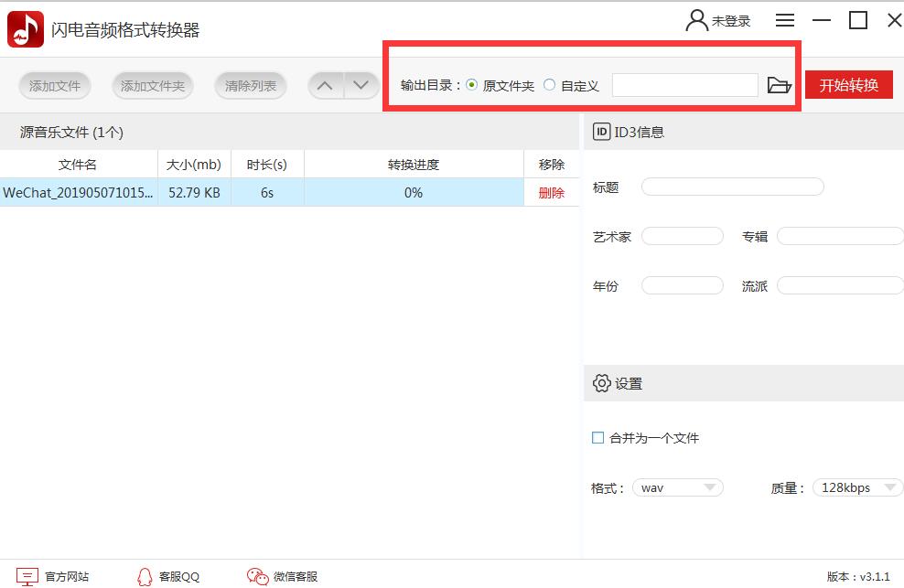The width and height of the screenshot is (904, 588).
Task: Open the 未登录 account icon
Action: pyautogui.click(x=695, y=19)
